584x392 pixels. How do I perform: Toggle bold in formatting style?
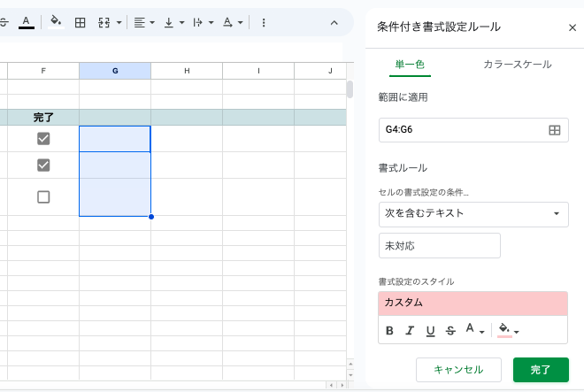pos(389,331)
